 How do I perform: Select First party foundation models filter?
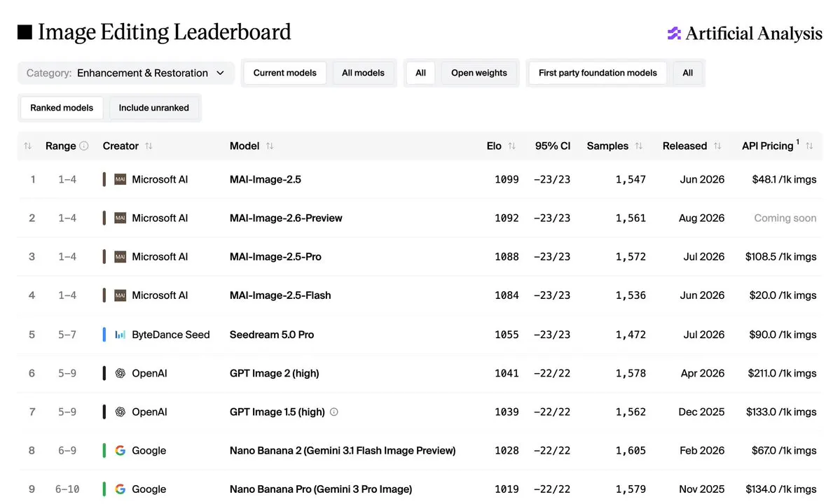click(x=598, y=73)
